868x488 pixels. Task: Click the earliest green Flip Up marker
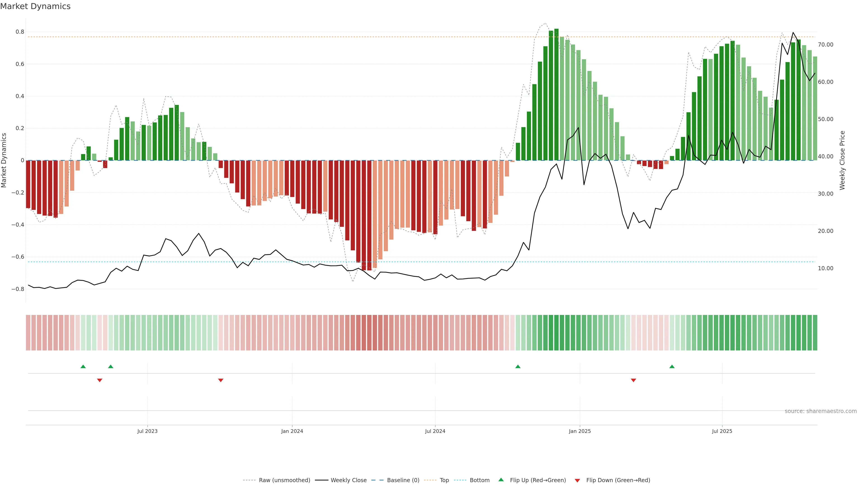(x=83, y=366)
